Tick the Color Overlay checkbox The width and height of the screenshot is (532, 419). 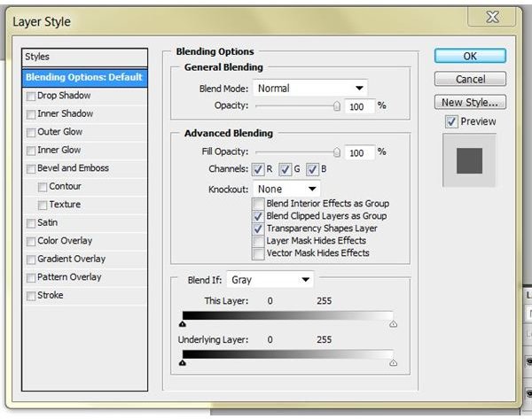click(x=31, y=241)
